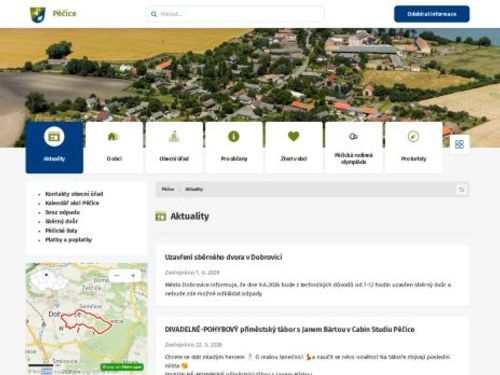This screenshot has width=500, height=375.
Task: Open the Svoz odpadu link
Action: point(62,212)
